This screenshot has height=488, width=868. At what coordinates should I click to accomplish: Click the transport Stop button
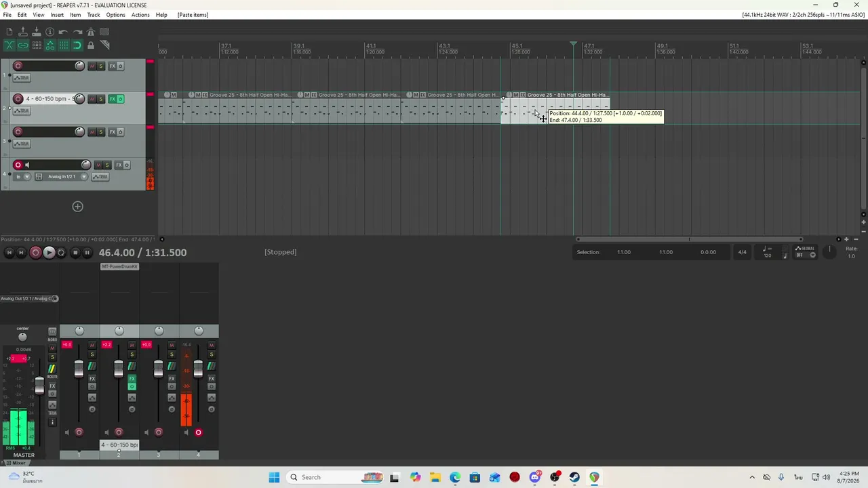click(75, 252)
